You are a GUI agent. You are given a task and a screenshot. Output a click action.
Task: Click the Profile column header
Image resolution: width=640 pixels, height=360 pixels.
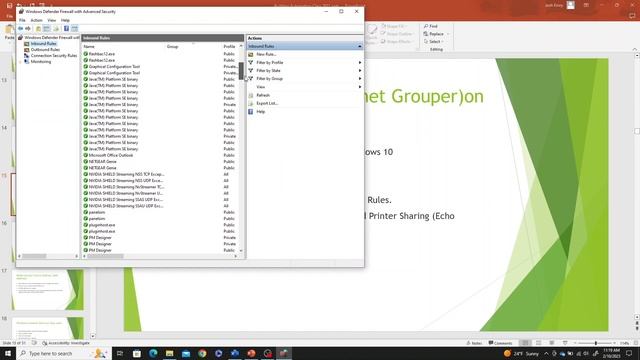[230, 47]
